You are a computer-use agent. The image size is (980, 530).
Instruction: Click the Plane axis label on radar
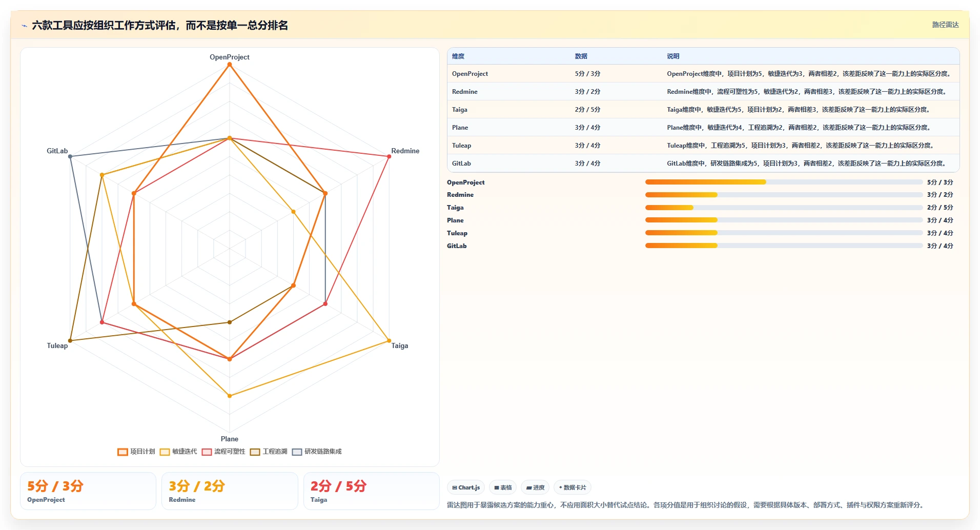230,439
